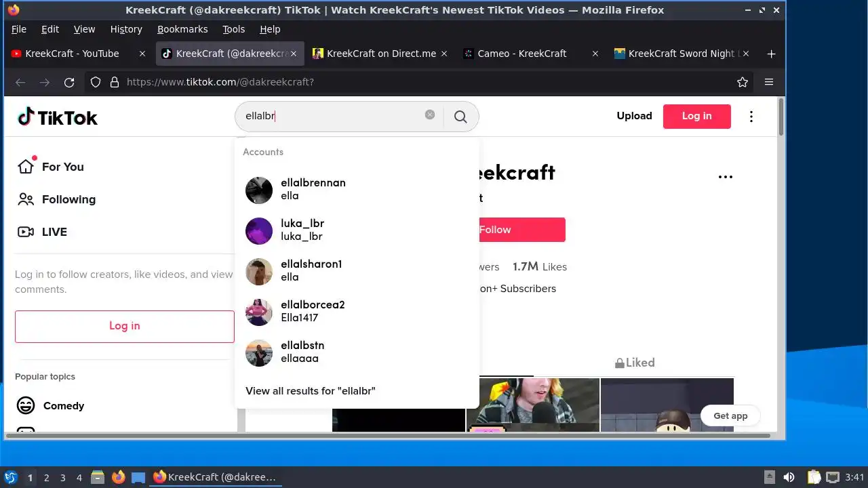Click the network icon in system tray

tap(833, 477)
